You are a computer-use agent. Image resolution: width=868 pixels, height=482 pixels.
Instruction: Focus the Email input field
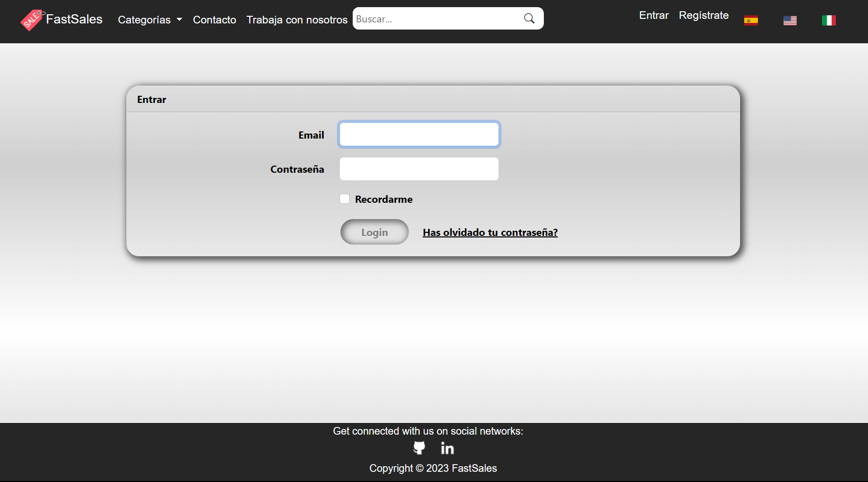[419, 135]
